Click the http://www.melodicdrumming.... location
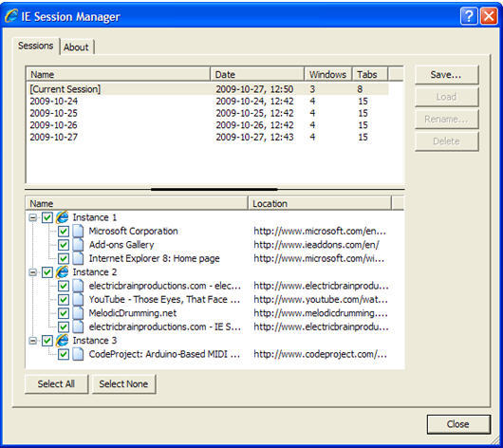The image size is (503, 448). 321,313
